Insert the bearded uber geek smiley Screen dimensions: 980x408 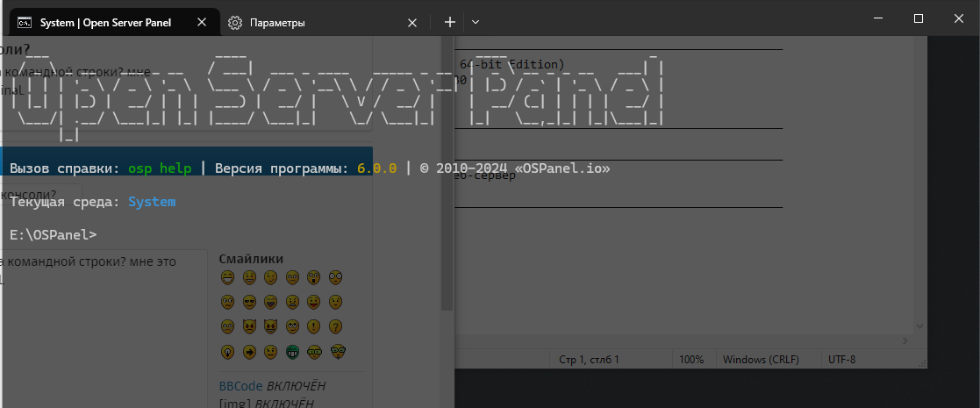click(x=338, y=352)
